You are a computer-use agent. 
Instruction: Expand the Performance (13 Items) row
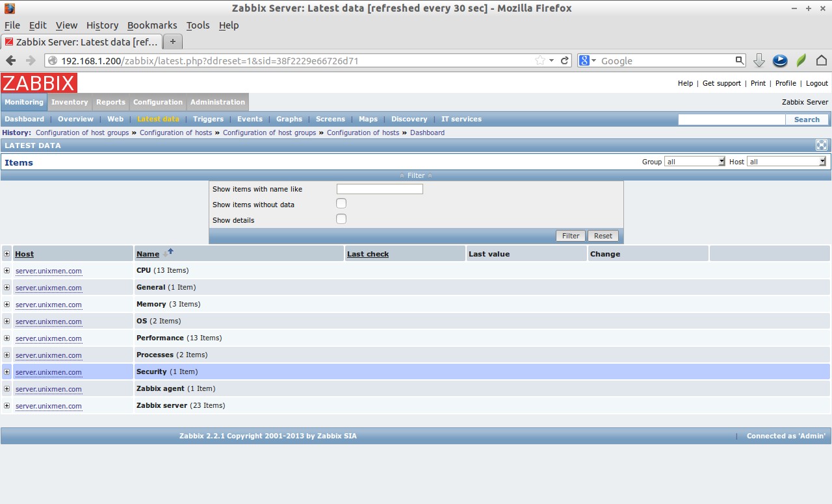(x=6, y=338)
